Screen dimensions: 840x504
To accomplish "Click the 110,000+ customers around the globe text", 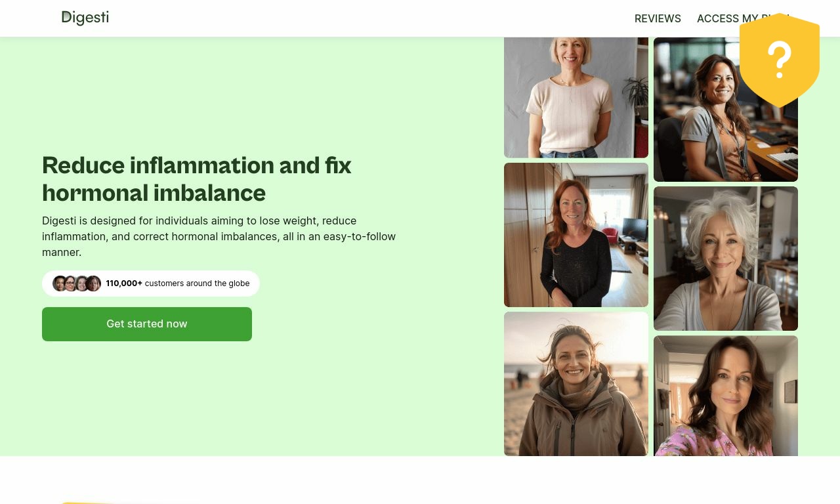I will 178,283.
